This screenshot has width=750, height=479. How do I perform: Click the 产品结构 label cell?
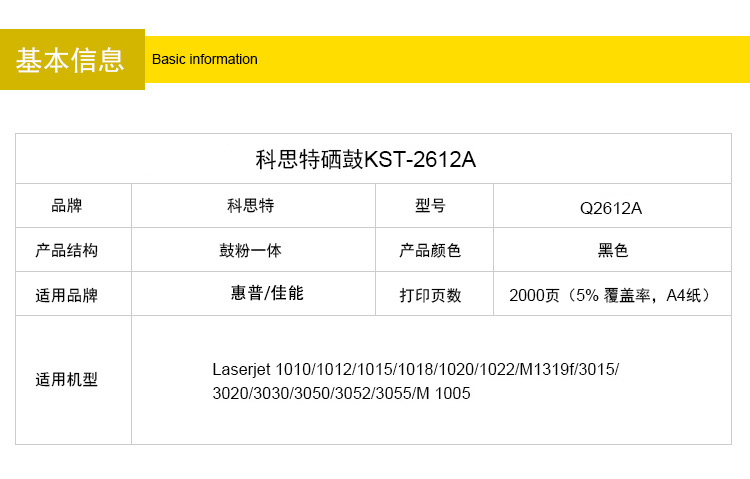73,250
